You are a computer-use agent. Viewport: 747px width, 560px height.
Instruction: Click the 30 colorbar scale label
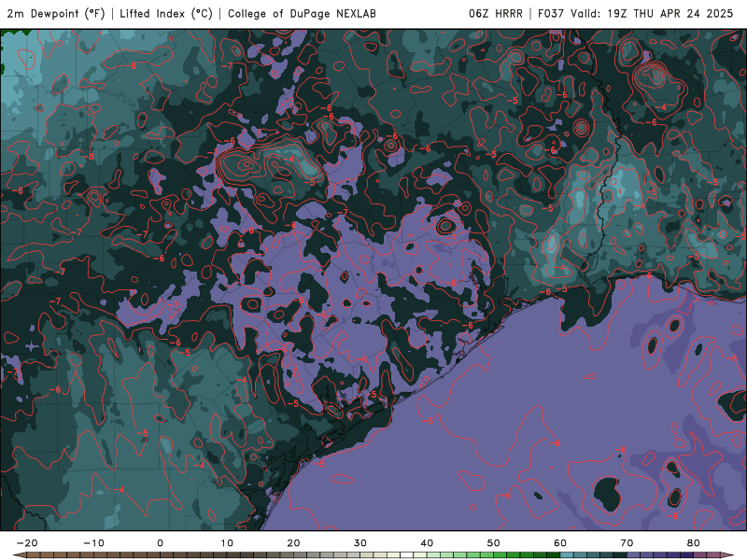pyautogui.click(x=360, y=543)
